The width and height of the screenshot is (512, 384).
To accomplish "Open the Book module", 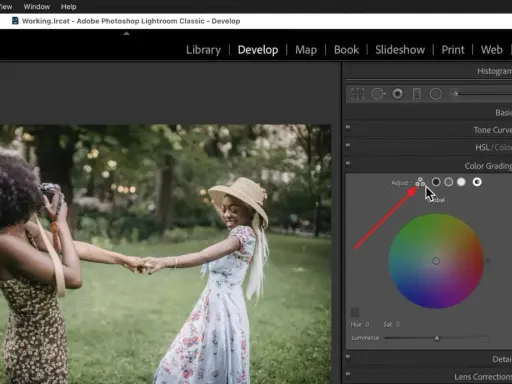I will (x=346, y=50).
